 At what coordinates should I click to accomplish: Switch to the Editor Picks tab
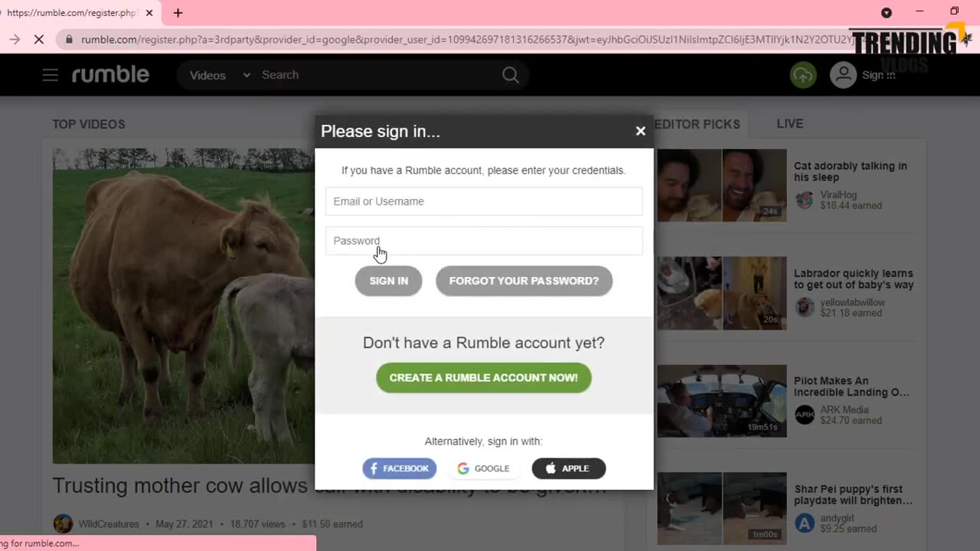[697, 124]
